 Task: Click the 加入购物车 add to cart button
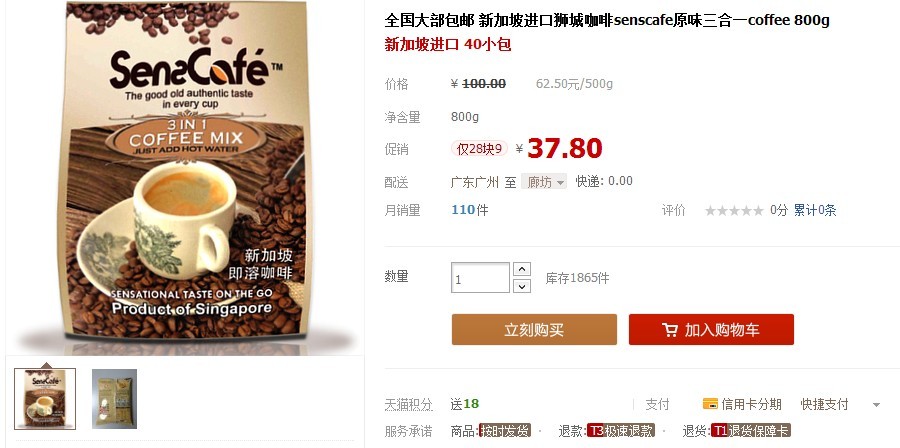pyautogui.click(x=711, y=329)
